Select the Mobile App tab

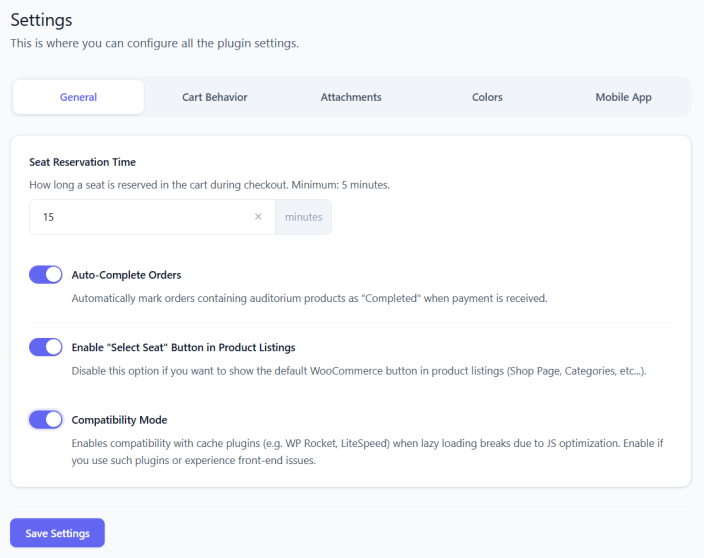(x=623, y=97)
